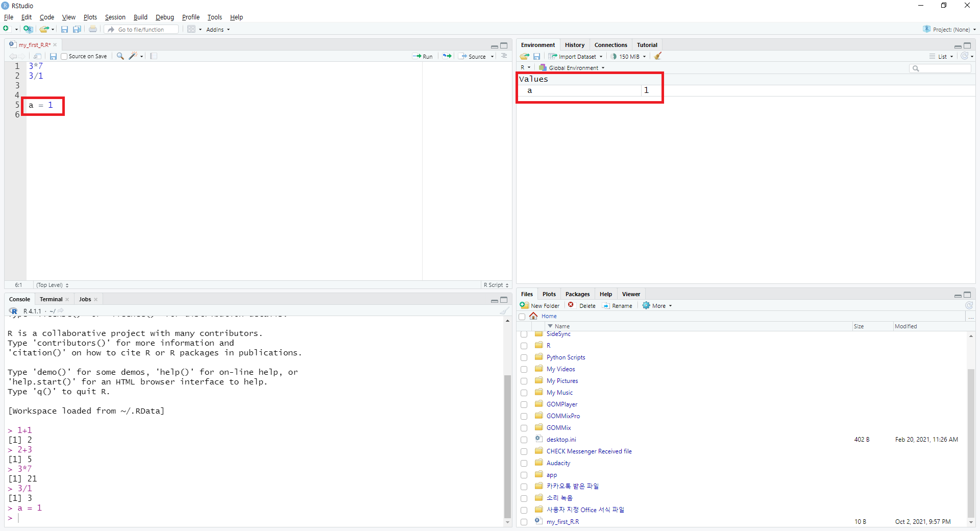This screenshot has height=531, width=980.
Task: Save the current document from main toolbar
Action: point(64,29)
